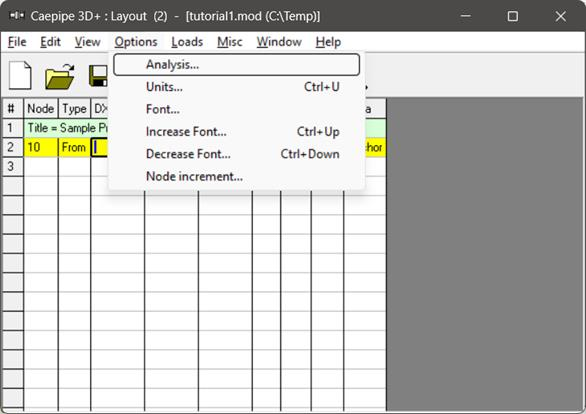Click the New document toolbar icon

[20, 75]
